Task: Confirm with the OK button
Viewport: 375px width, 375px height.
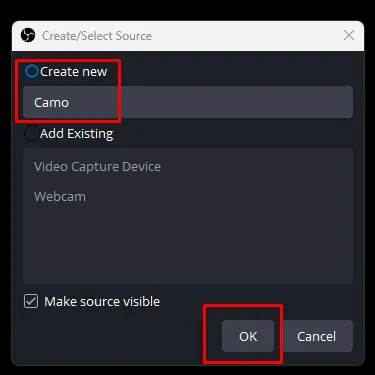Action: (248, 336)
